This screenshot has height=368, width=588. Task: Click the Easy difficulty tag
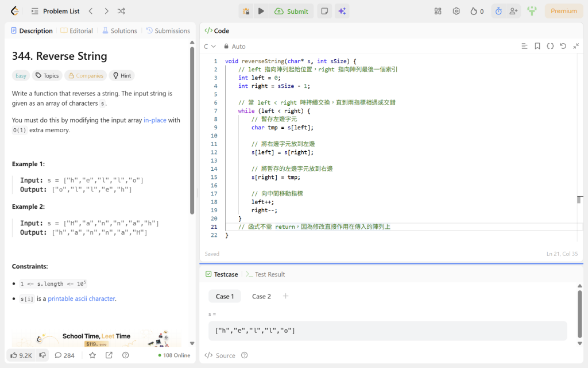click(x=21, y=75)
